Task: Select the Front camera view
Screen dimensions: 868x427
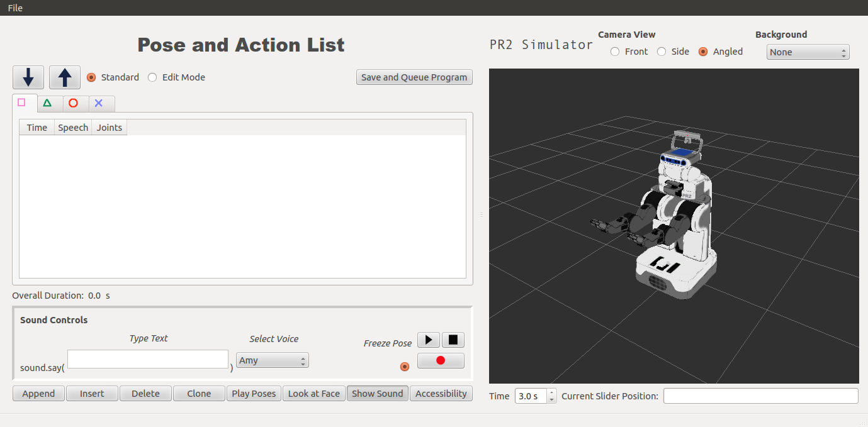Action: click(615, 52)
